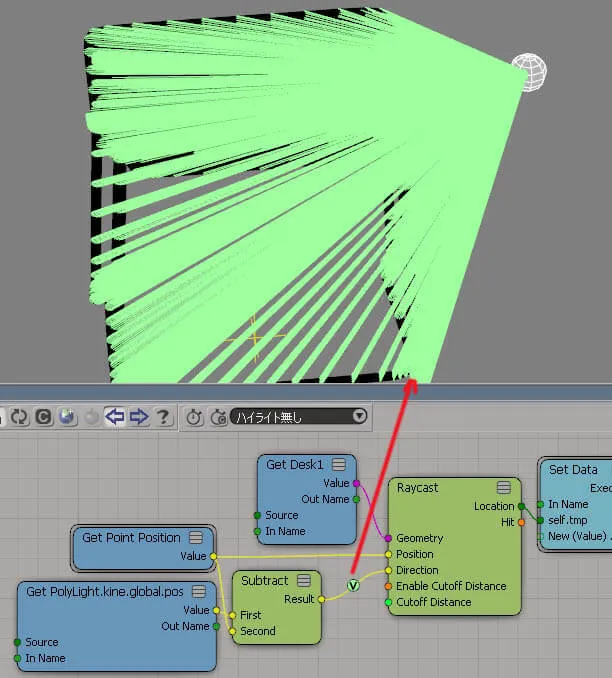Click the Hit output port on Raycast
Viewport: 612px width, 678px height.
[521, 522]
